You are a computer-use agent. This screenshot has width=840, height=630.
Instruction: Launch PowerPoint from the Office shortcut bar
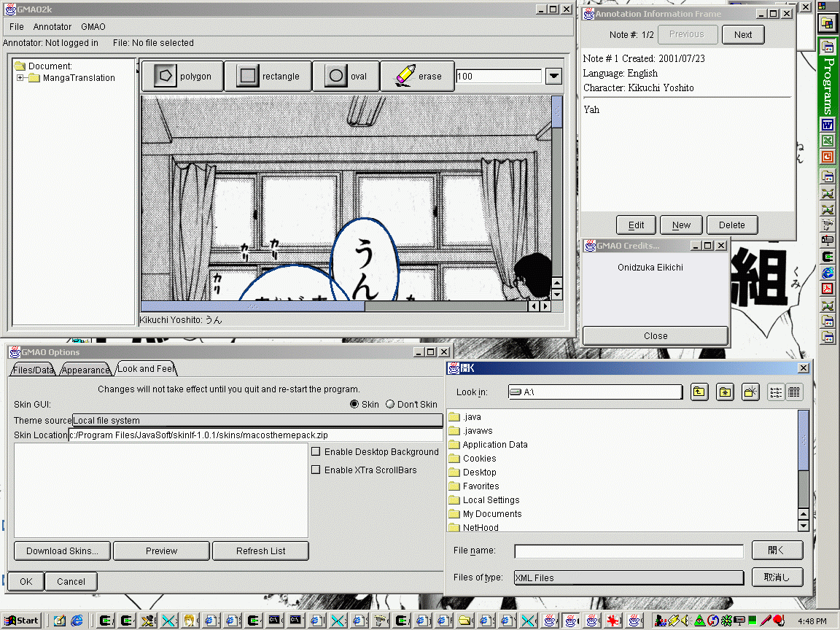(x=828, y=157)
